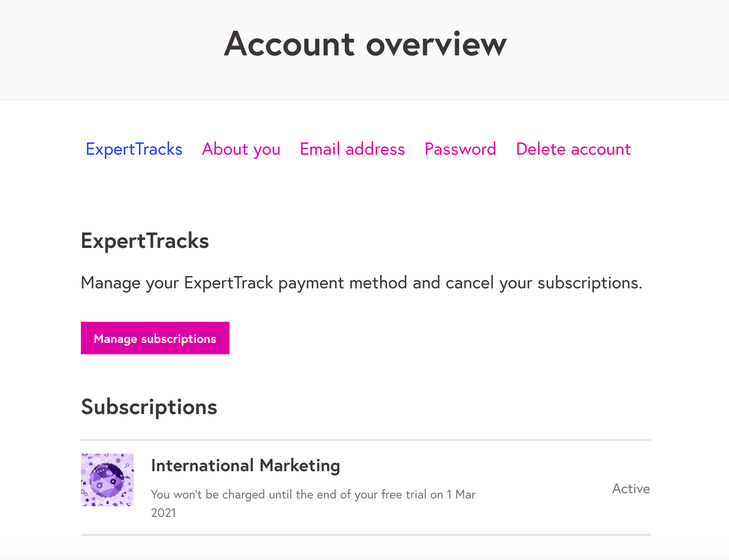Image resolution: width=729 pixels, height=560 pixels.
Task: Click the divider line below Subscriptions heading
Action: [x=365, y=440]
